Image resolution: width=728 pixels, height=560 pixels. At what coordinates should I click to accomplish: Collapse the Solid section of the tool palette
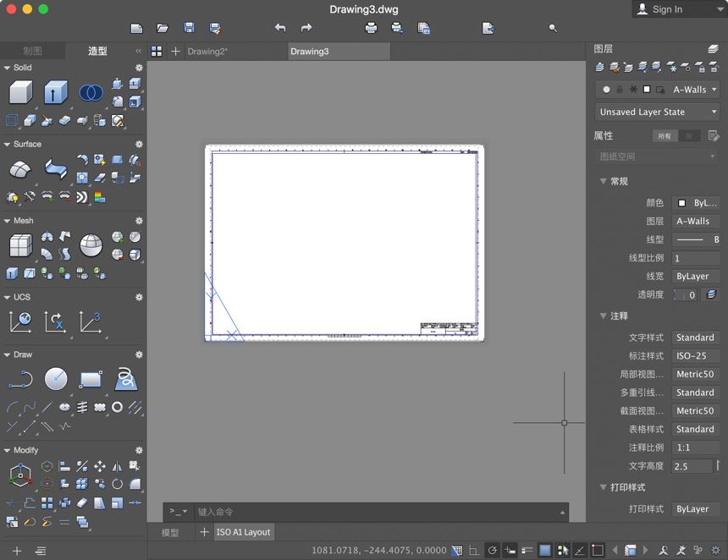click(x=7, y=68)
